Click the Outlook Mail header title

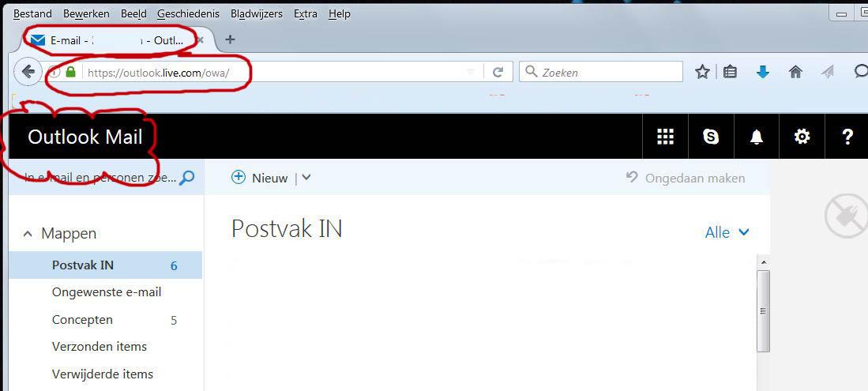coord(85,137)
